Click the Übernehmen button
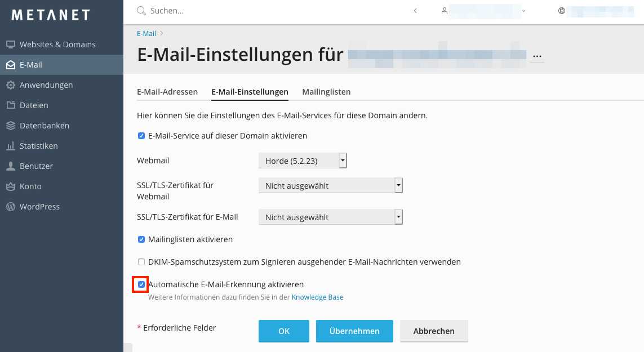The width and height of the screenshot is (644, 352). 354,331
